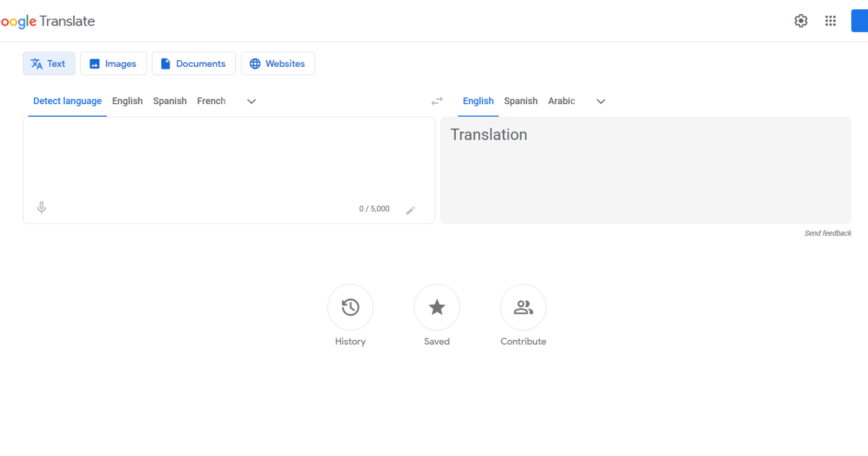Open the Settings gear icon
Screen dimensions: 868x456
coord(801,21)
